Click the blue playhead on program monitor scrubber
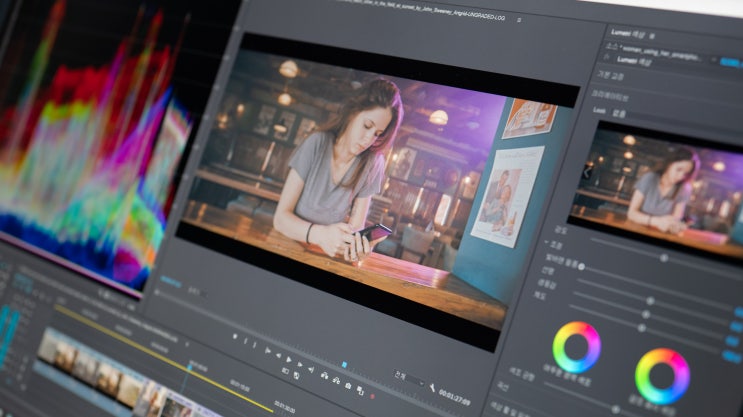 [x=344, y=364]
